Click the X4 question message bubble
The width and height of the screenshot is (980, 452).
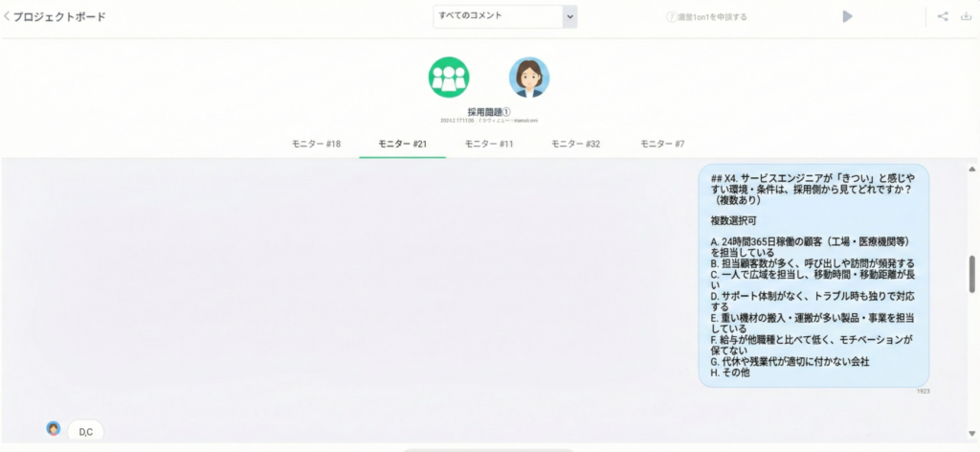pos(813,276)
